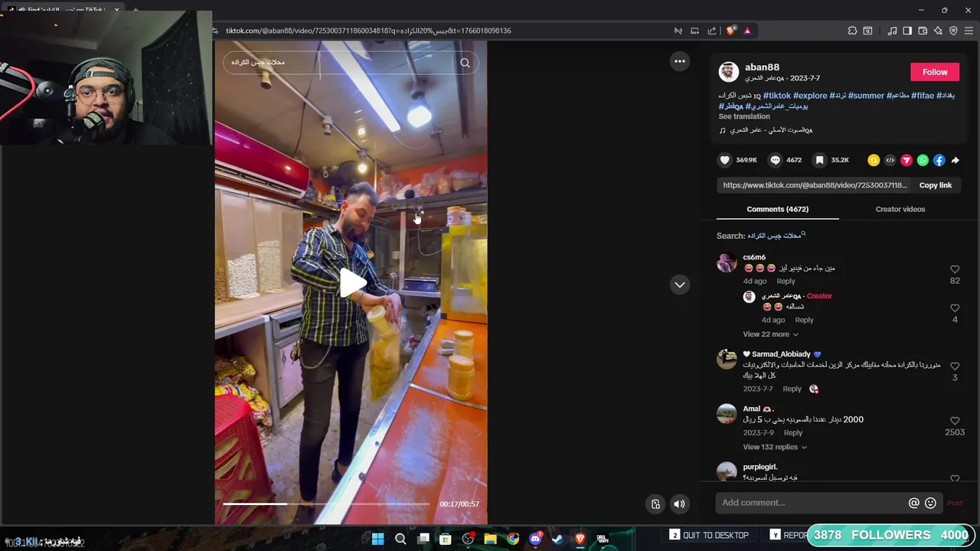Screen dimensions: 980x551
Task: Open the music note playlist icon in the toolbar
Action: click(892, 31)
